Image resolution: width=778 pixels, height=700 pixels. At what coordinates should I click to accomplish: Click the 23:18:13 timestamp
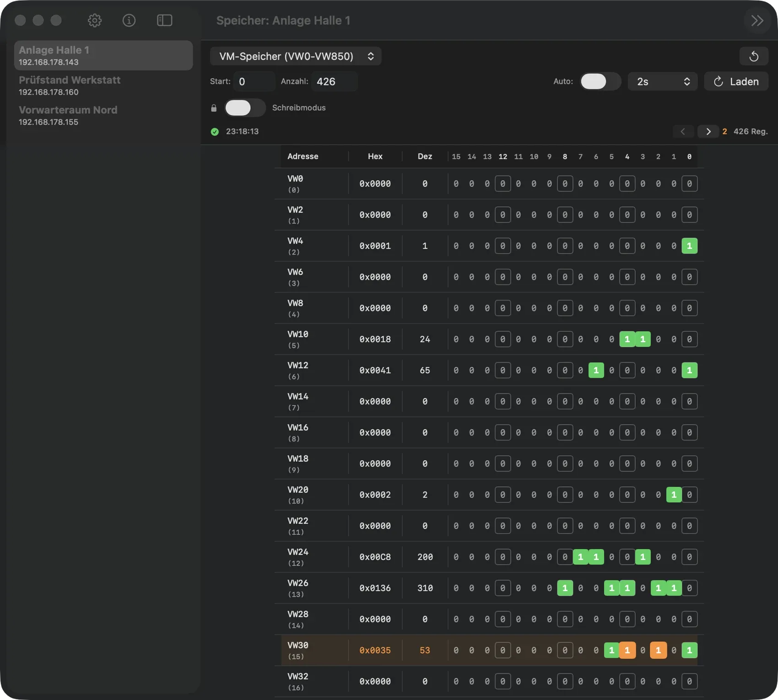pos(242,132)
